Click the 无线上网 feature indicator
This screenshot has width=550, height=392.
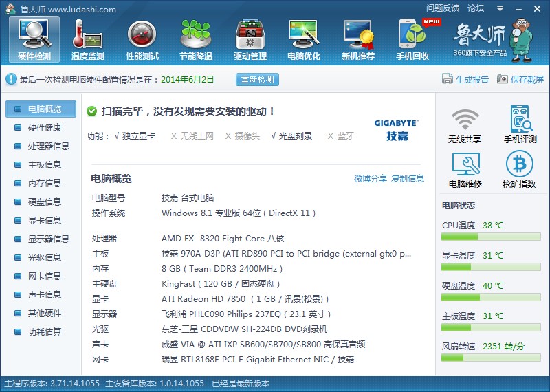click(192, 135)
